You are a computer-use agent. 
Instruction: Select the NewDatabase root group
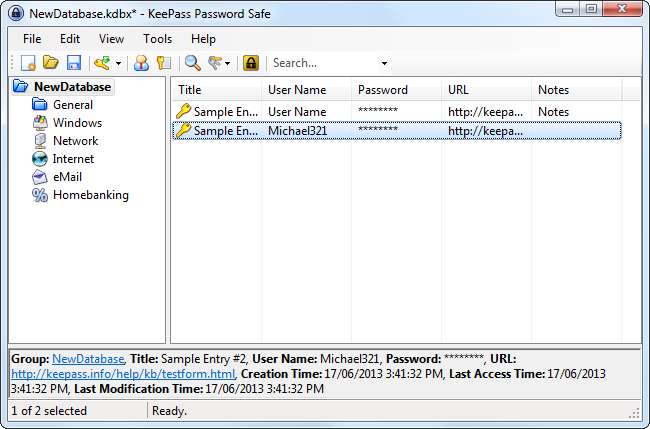72,87
